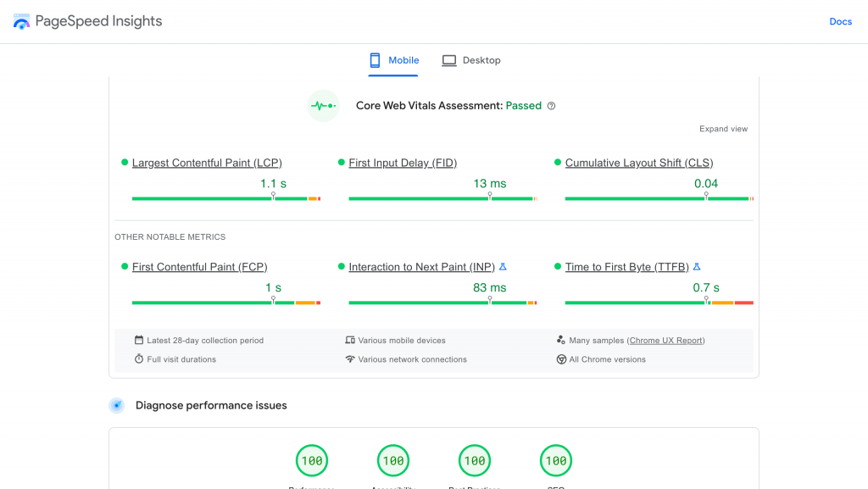Click the second 100 score gauge
The width and height of the screenshot is (868, 489).
click(393, 460)
